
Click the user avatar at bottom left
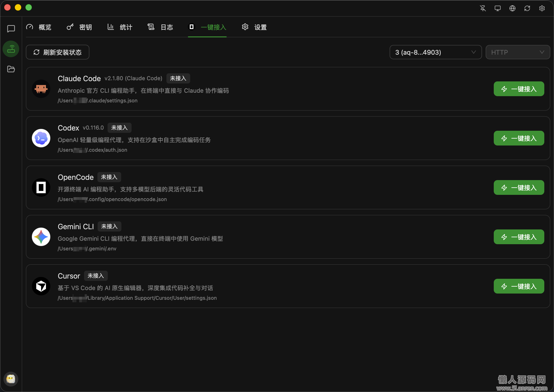11,379
